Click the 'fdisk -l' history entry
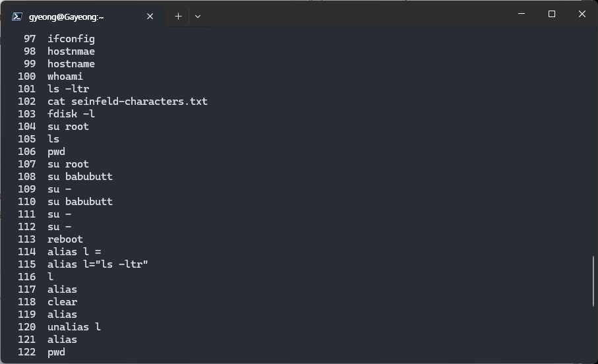This screenshot has height=364, width=598. click(71, 114)
